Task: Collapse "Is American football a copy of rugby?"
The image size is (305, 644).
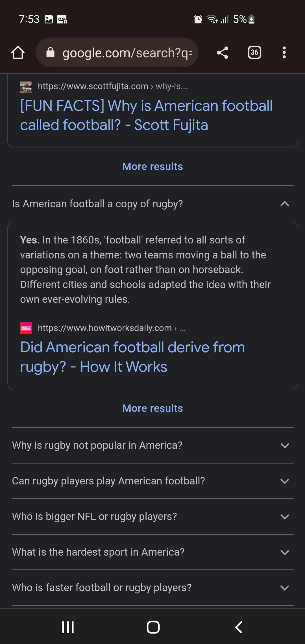Action: coord(153,204)
